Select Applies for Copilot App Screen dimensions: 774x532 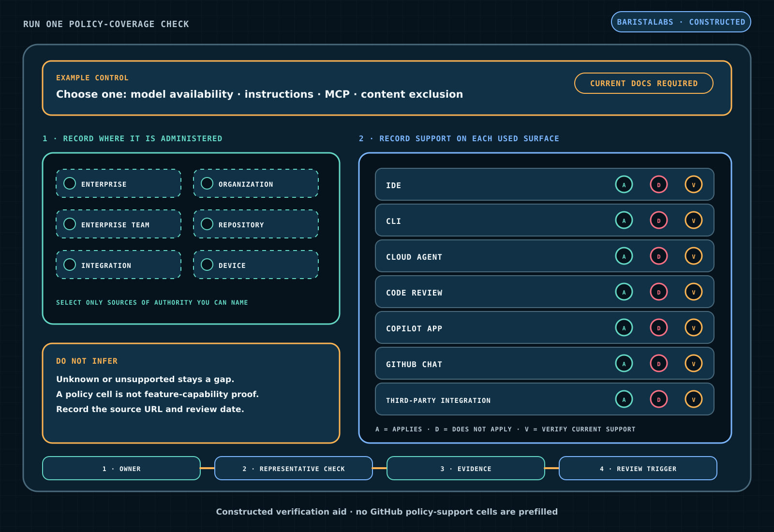(624, 327)
